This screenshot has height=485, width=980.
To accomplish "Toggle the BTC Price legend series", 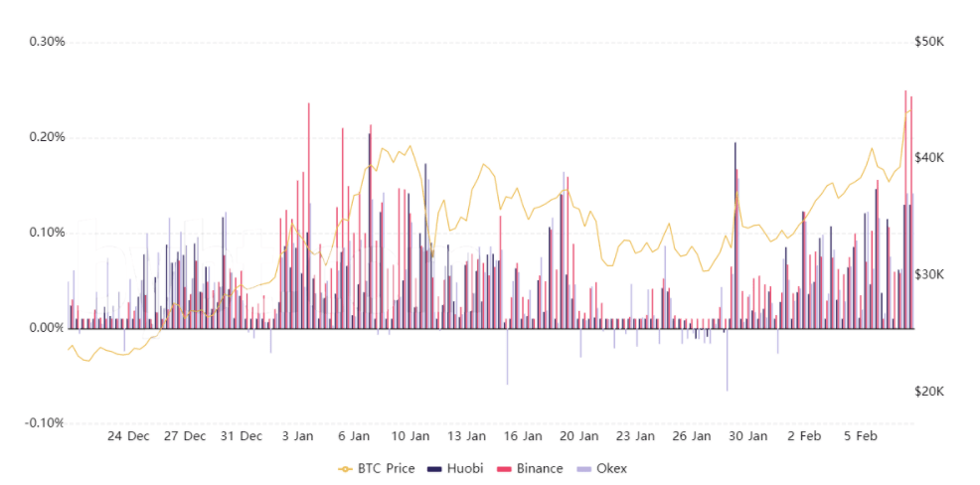I will pyautogui.click(x=377, y=468).
